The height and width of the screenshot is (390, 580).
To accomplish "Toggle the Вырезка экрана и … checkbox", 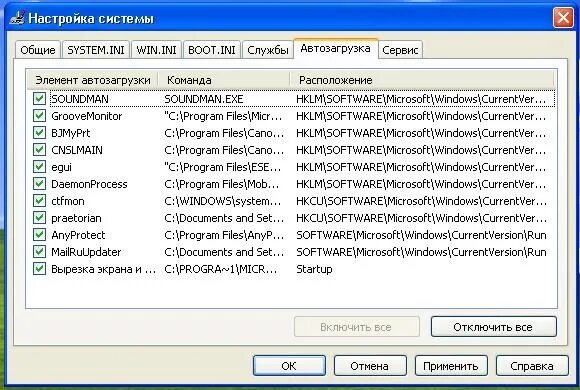I will pyautogui.click(x=39, y=269).
